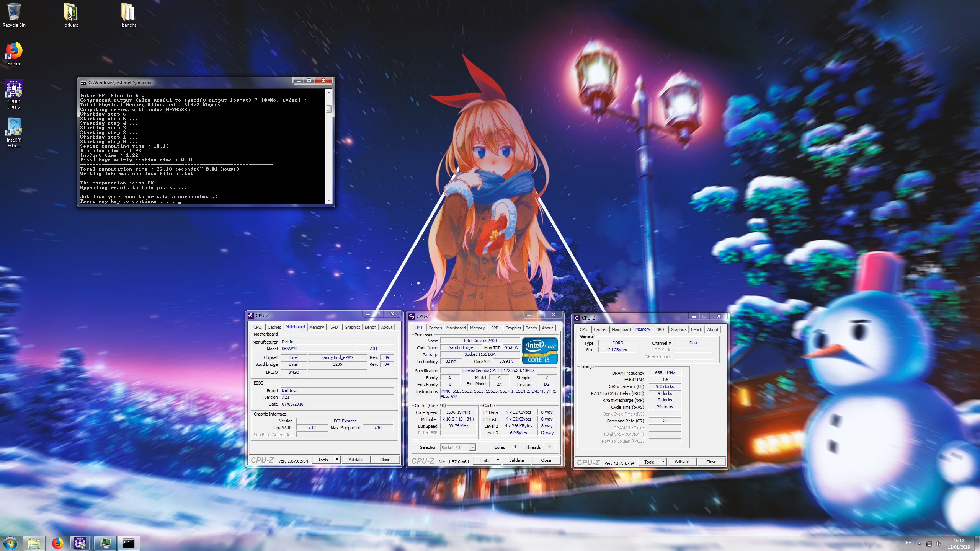The image size is (980, 551).
Task: Switch to CPU tab in Mainboard window
Action: [257, 327]
